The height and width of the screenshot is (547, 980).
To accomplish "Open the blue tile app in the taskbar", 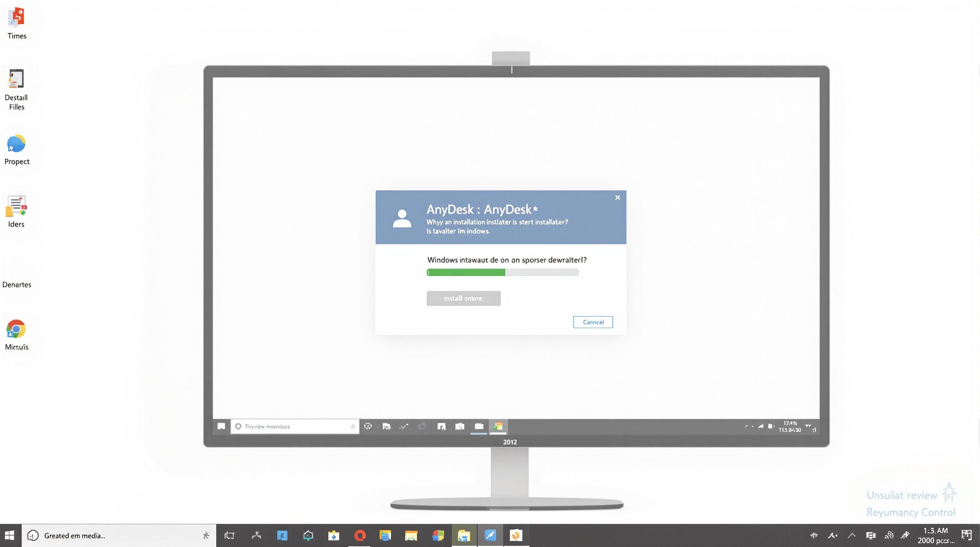I will click(x=282, y=536).
